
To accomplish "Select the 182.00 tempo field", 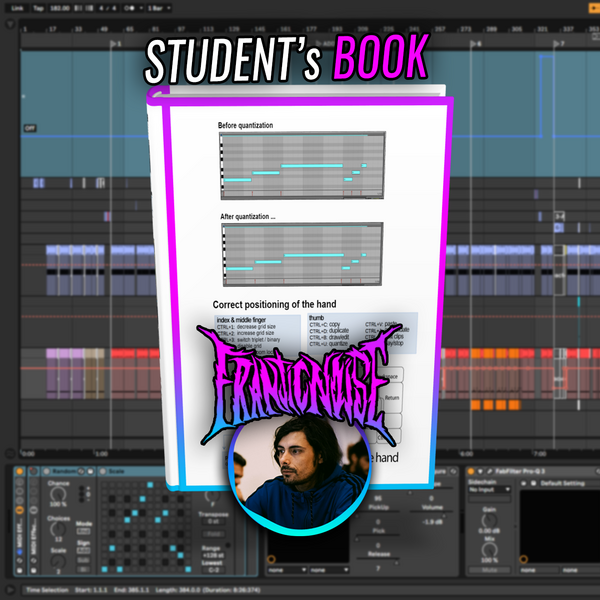I will tap(60, 8).
